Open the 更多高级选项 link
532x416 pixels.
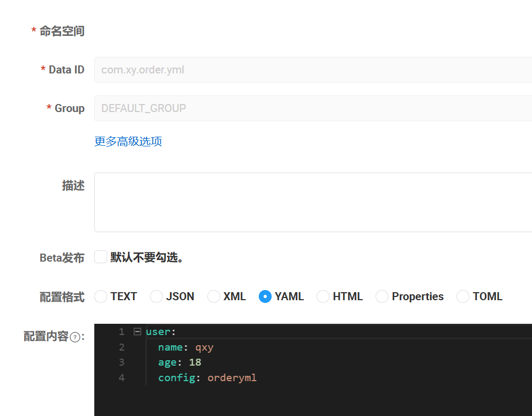point(128,142)
